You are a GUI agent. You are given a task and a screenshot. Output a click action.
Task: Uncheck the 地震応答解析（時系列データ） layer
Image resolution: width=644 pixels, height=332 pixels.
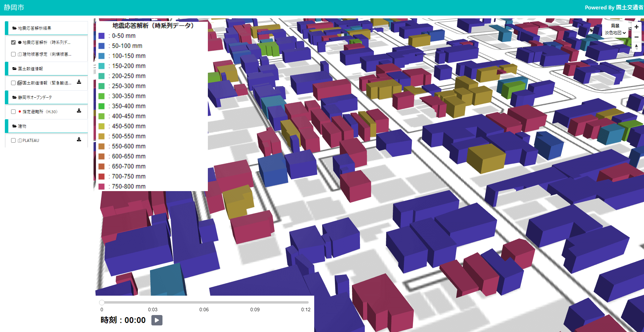click(13, 42)
